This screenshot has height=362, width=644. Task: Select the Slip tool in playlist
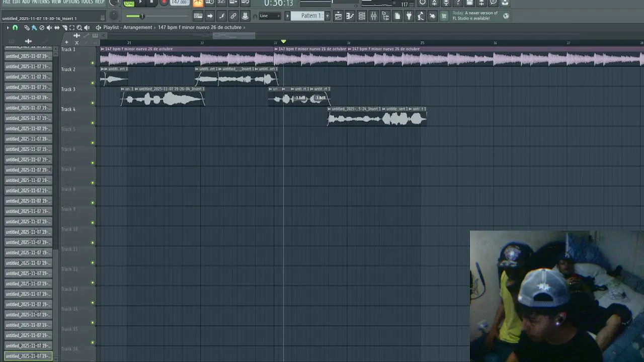[x=57, y=28]
